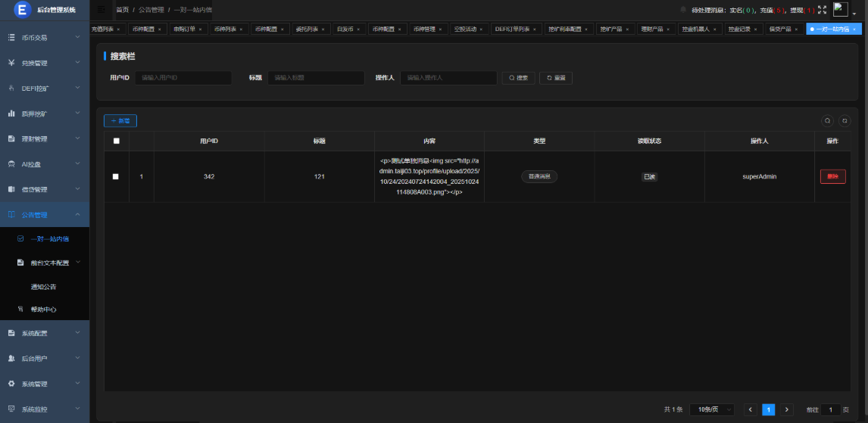868x423 pixels.
Task: Open the 10条/页 page size dropdown
Action: click(711, 409)
